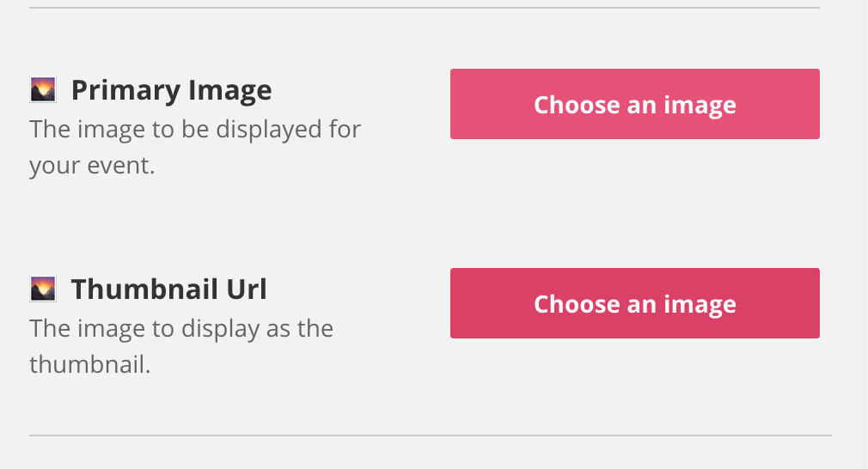Image resolution: width=868 pixels, height=469 pixels.
Task: Choose an image for Primary Image
Action: coord(634,104)
